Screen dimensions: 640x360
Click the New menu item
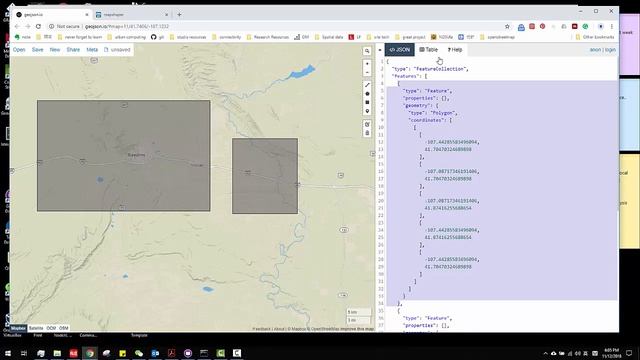pos(55,50)
